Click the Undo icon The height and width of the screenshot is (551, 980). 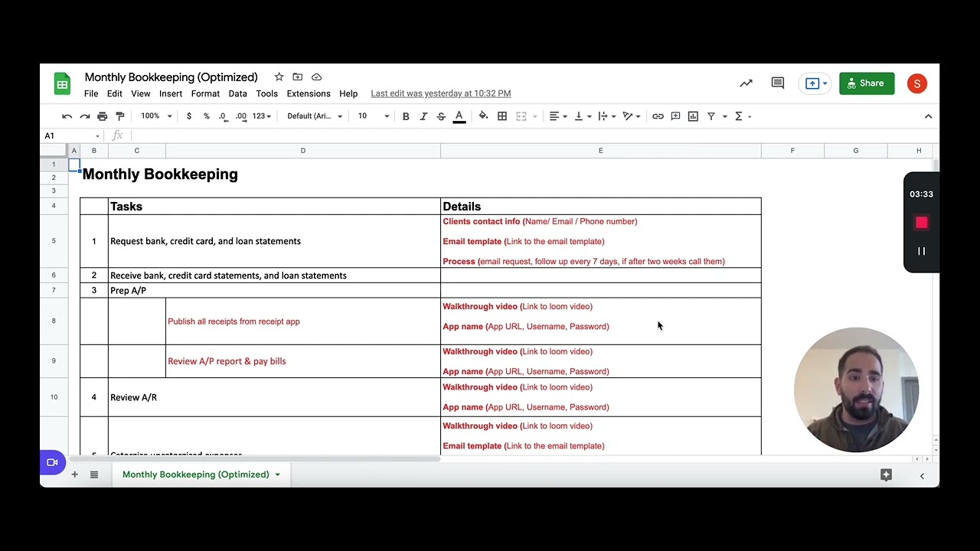67,116
